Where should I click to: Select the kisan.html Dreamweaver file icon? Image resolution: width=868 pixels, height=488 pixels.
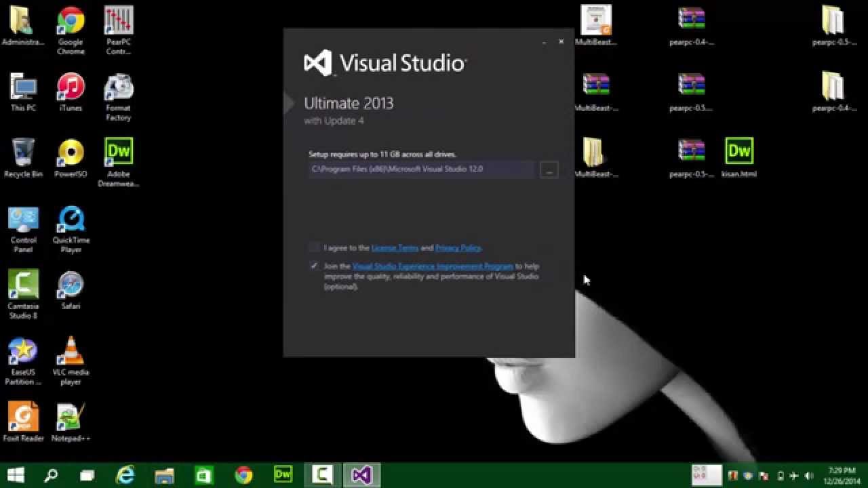point(739,158)
